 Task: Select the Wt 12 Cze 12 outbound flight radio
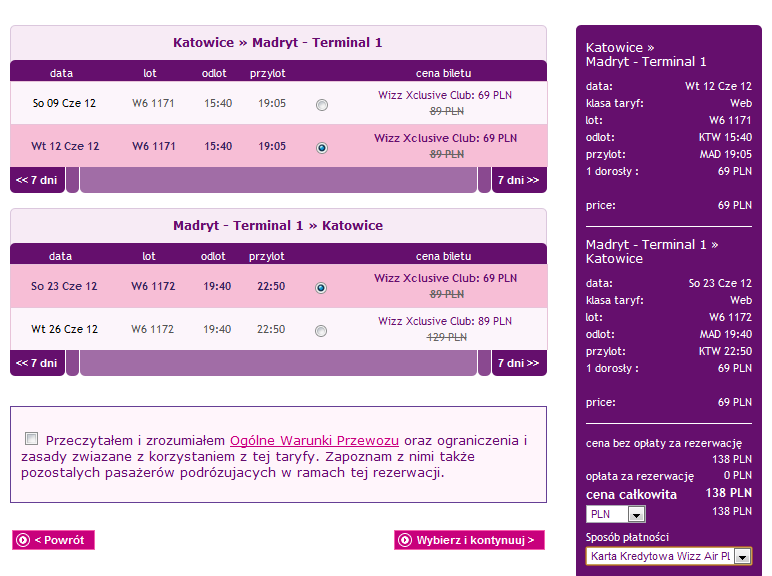click(x=322, y=148)
